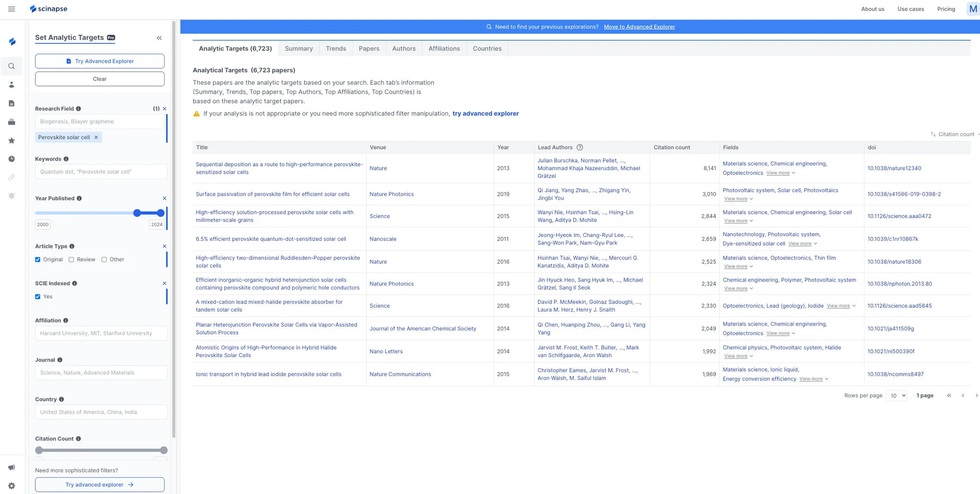Follow the Move to Advanced Explorer link

(639, 27)
